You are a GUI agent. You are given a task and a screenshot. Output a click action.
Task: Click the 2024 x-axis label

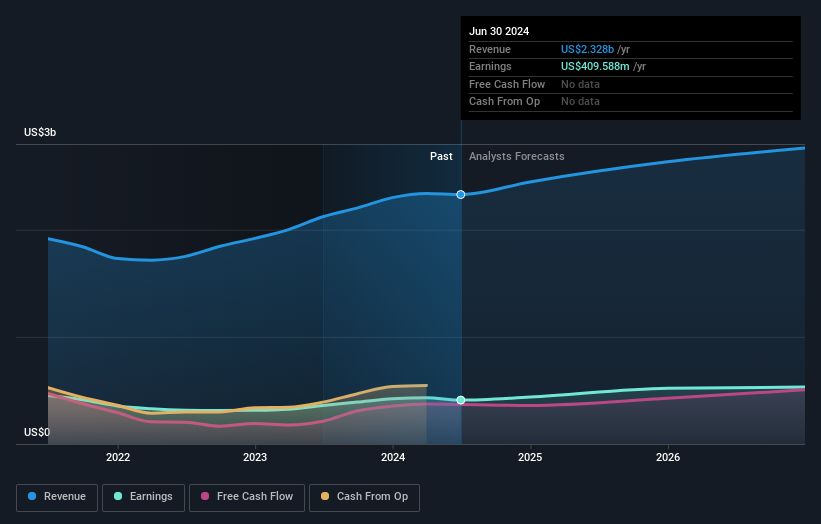coord(393,458)
